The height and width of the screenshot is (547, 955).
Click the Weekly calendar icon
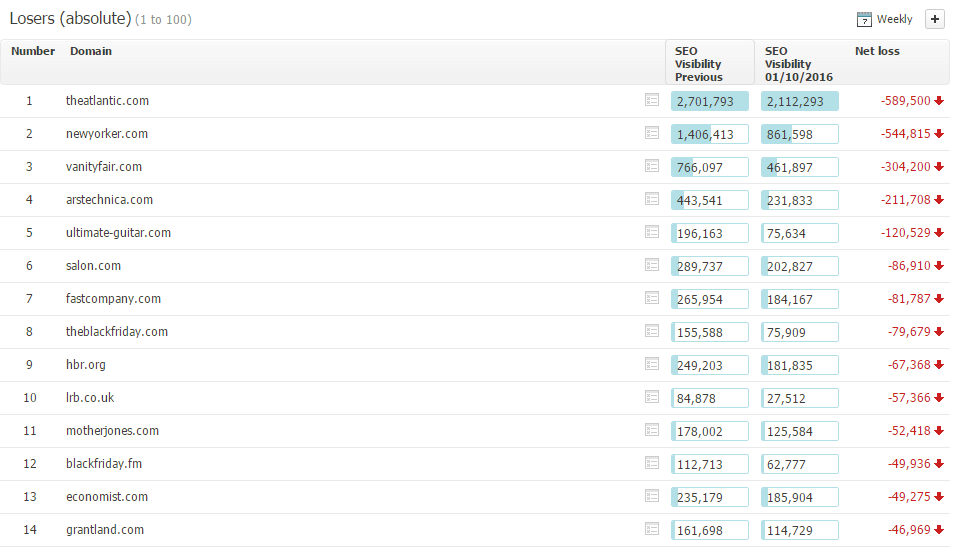865,19
